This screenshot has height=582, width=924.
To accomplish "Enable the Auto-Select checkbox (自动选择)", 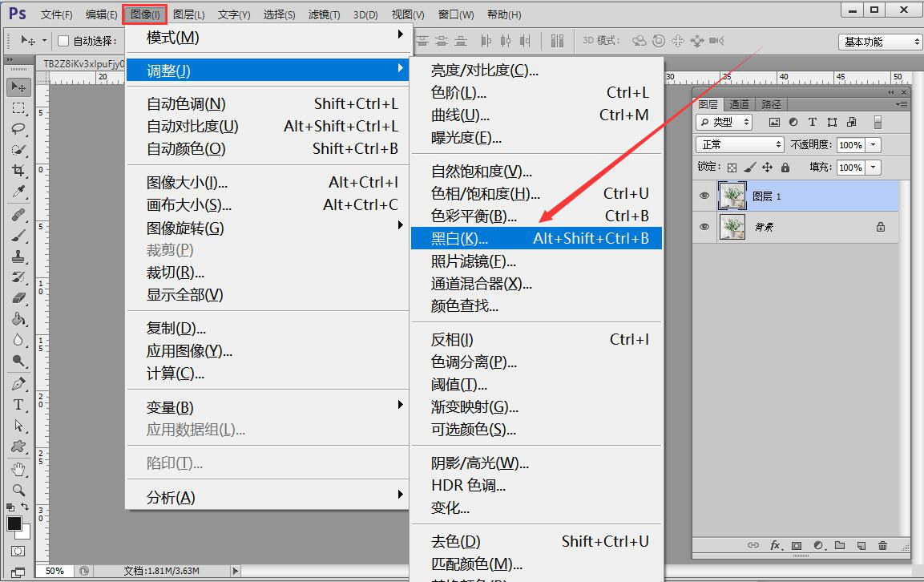I will tap(63, 41).
